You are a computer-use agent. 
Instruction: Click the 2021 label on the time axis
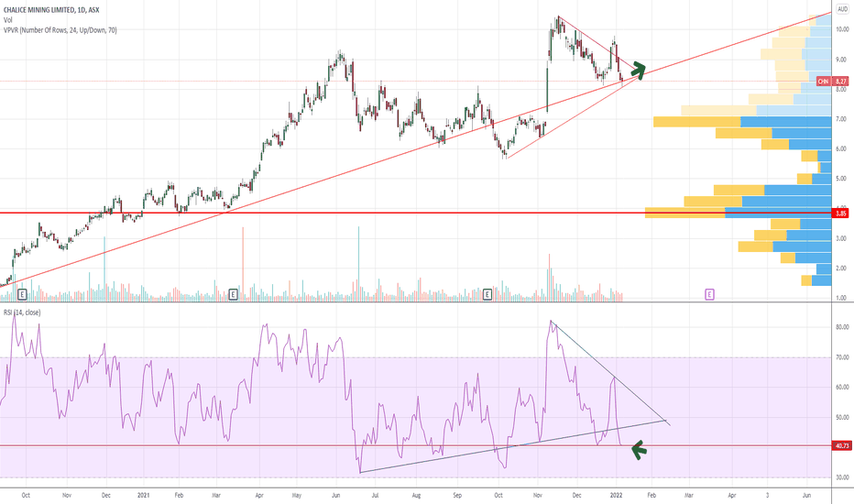tap(143, 495)
